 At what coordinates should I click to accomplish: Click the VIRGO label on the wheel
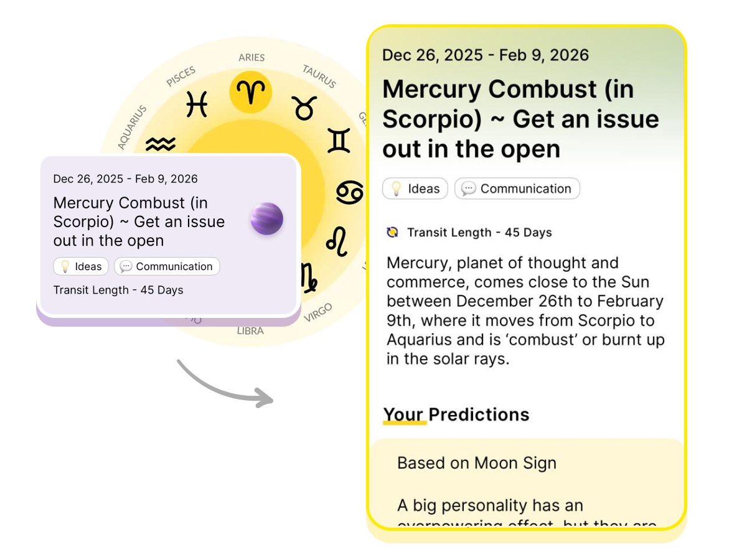coord(318,313)
